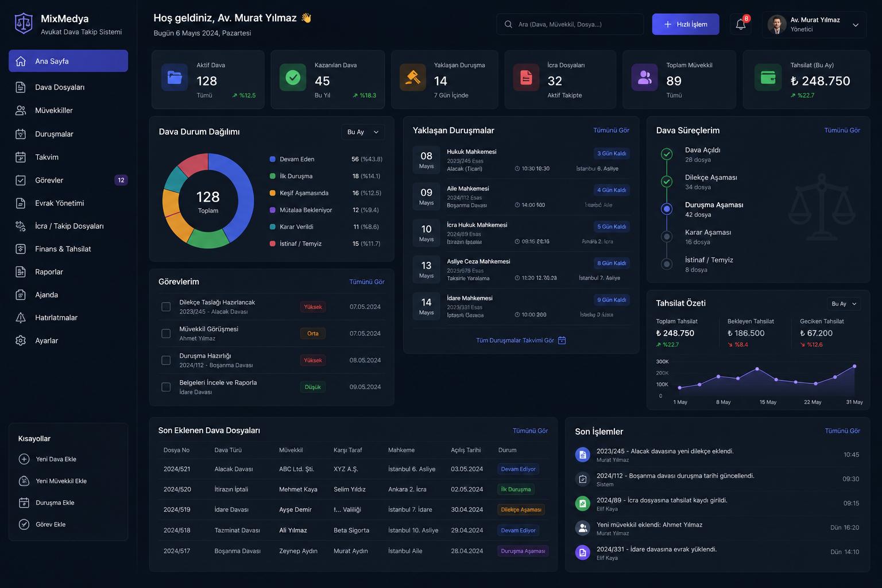
Task: Mark Belgeleri İncele ve Raporla as done
Action: [166, 387]
